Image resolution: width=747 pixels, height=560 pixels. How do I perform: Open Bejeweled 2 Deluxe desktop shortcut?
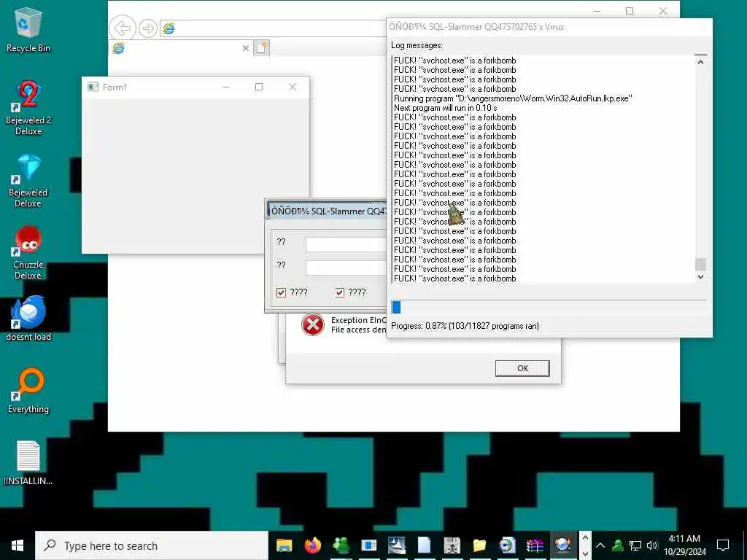pyautogui.click(x=28, y=108)
